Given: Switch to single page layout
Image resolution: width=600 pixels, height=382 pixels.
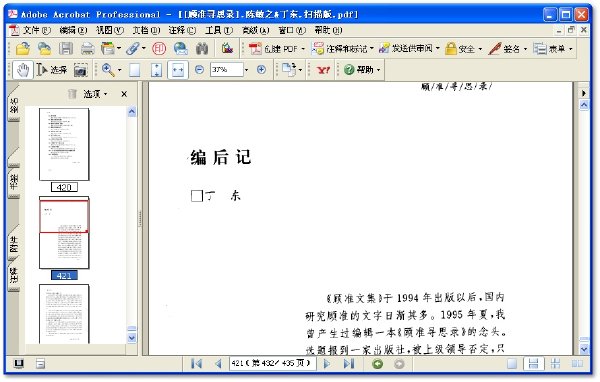Looking at the screenshot, I should [512, 364].
